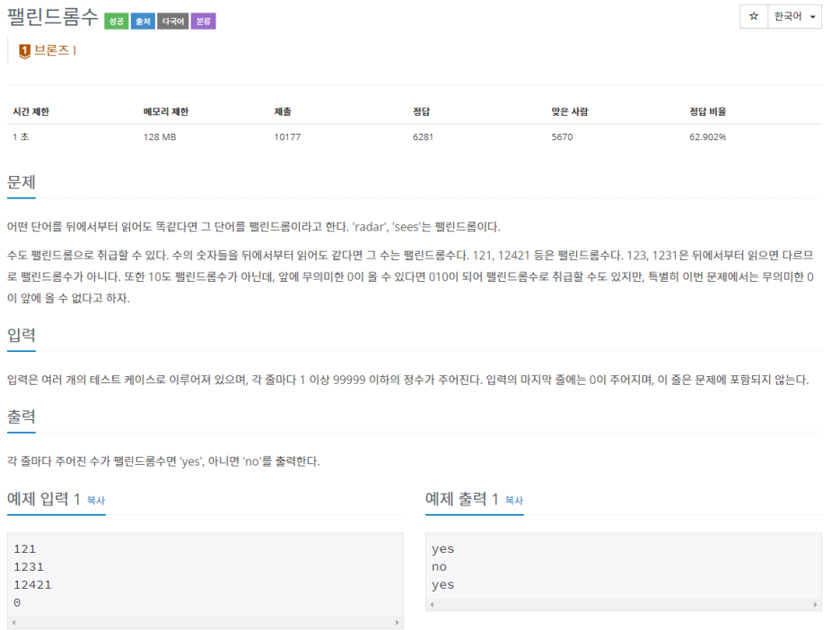Click the 출력 section heading
The image size is (840, 630).
click(22, 416)
